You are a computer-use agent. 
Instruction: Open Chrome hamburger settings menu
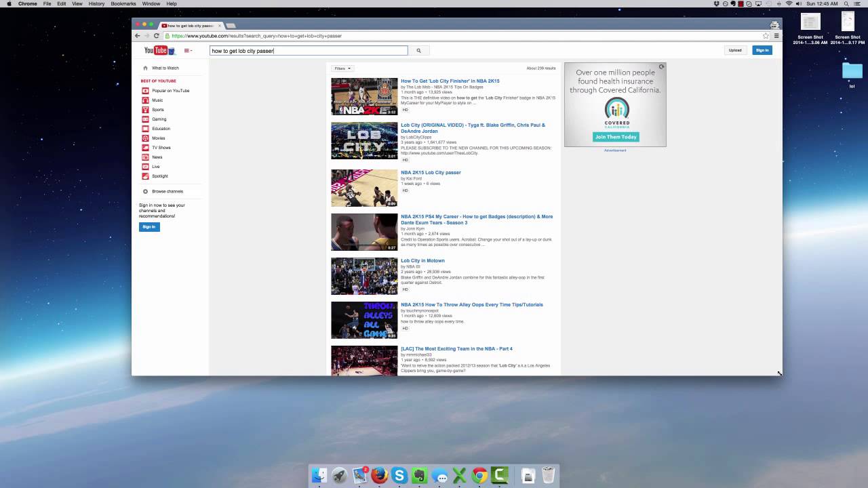776,36
